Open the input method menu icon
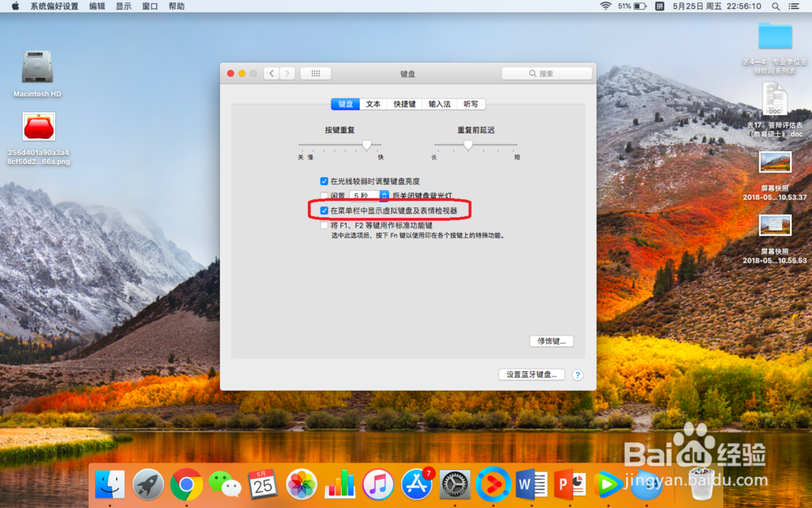This screenshot has width=812, height=508. (659, 7)
